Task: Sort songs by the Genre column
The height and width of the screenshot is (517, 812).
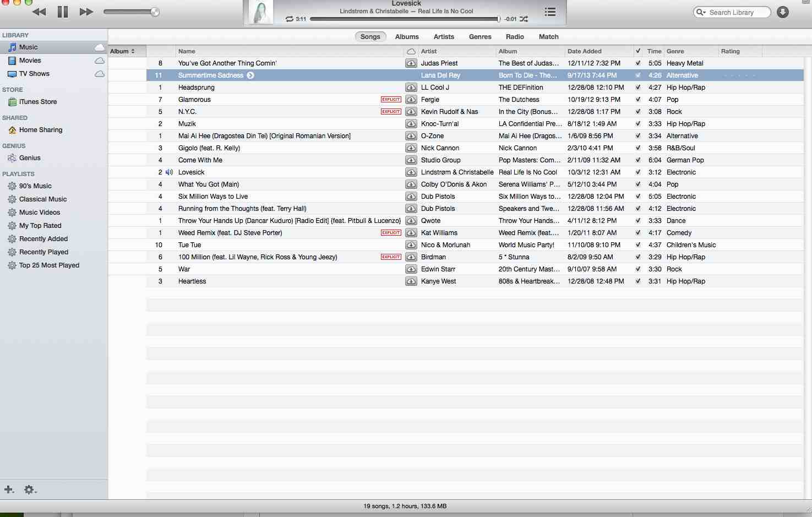Action: point(691,51)
